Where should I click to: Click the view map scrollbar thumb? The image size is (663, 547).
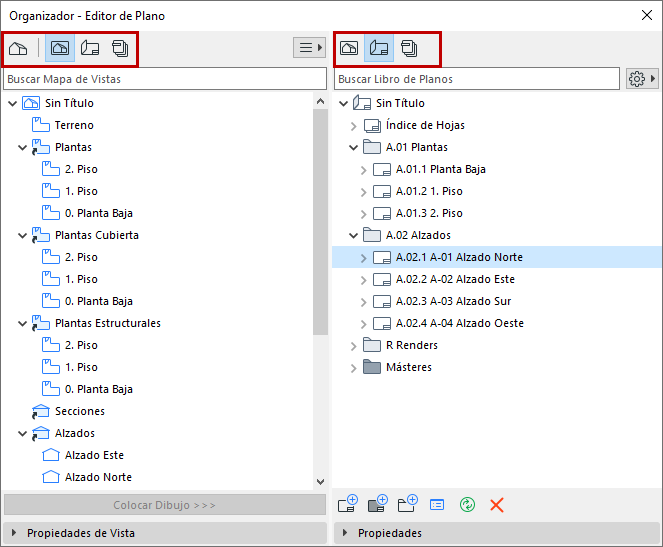(321, 222)
